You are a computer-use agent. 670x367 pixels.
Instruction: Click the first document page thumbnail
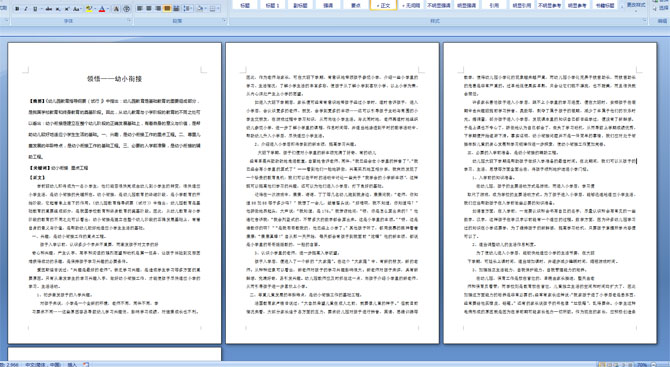pyautogui.click(x=115, y=193)
